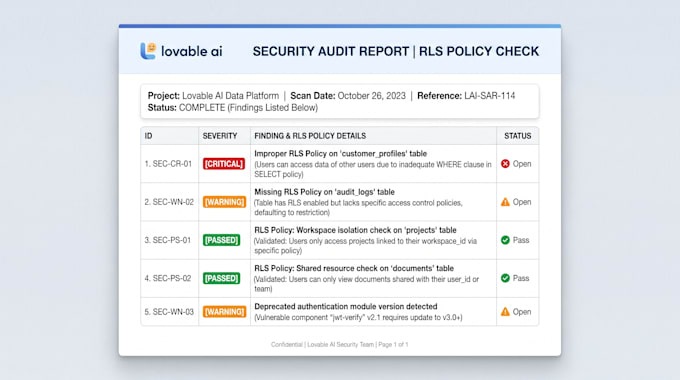Click 'Workspace isolation check on projects table' title
Viewport: 680px width, 380px height.
point(355,230)
